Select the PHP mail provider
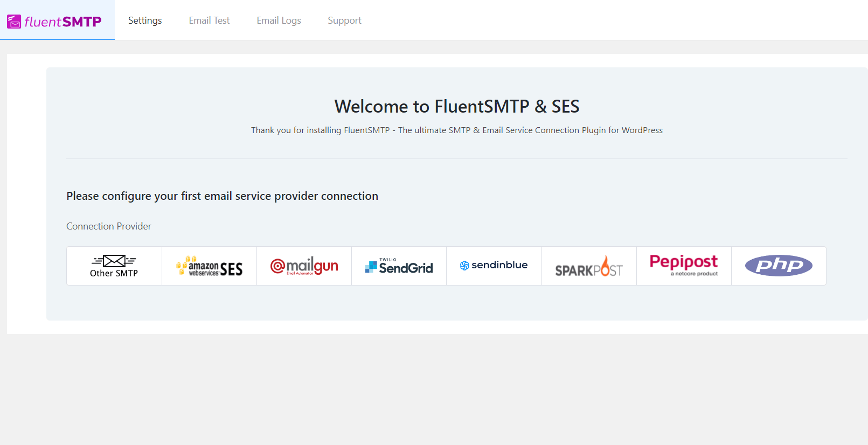Viewport: 868px width, 445px height. click(x=779, y=266)
